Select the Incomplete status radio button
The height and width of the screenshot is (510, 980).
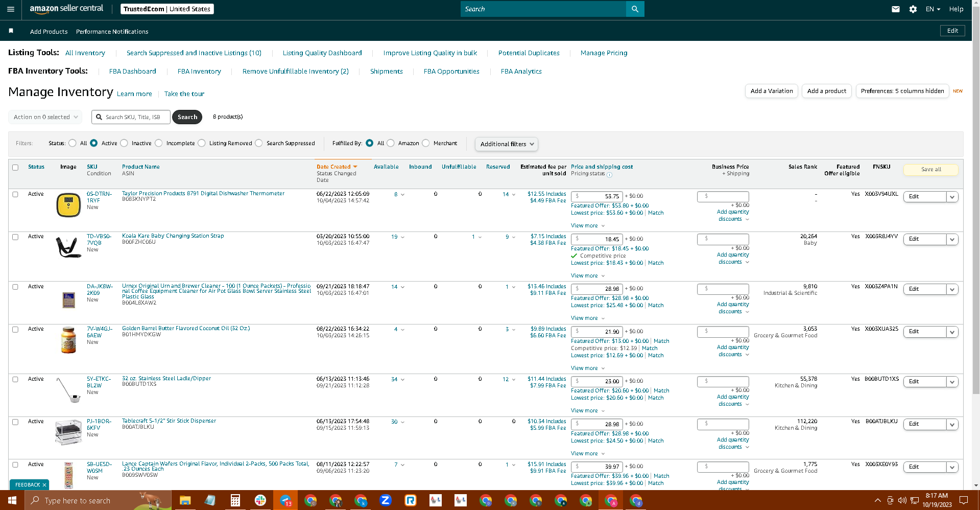click(x=159, y=143)
